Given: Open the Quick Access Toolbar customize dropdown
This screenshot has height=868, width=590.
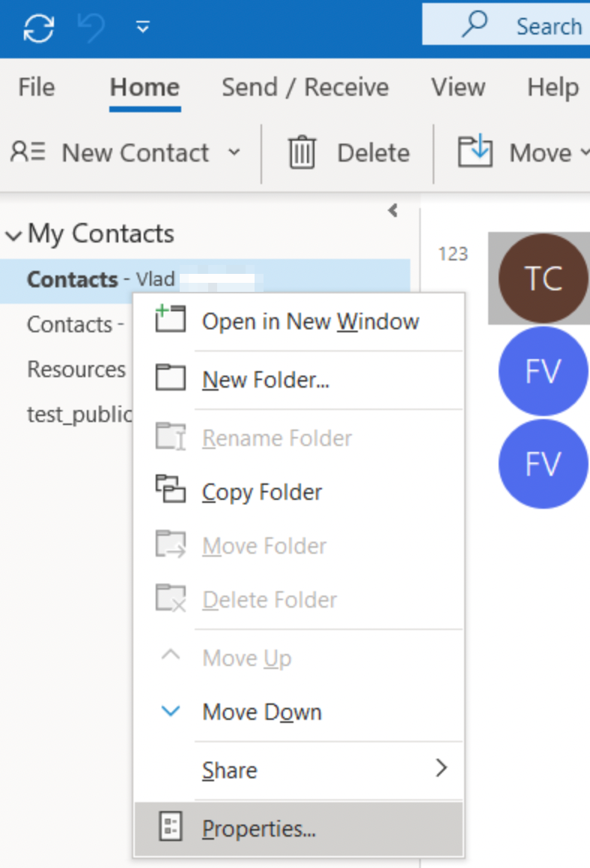Looking at the screenshot, I should (142, 28).
